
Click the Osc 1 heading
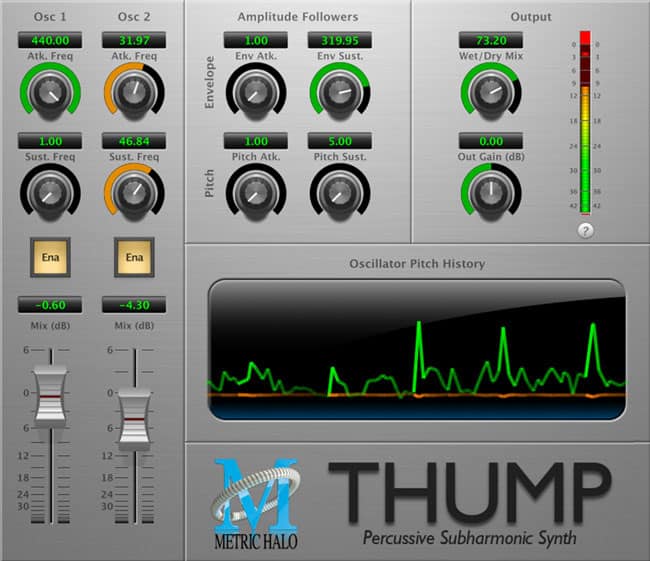tap(50, 17)
